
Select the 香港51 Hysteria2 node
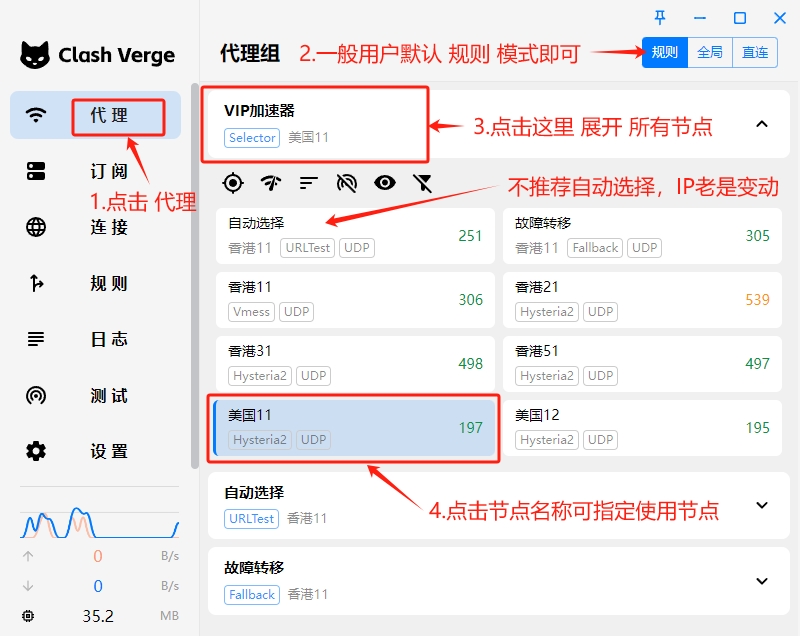tap(642, 364)
